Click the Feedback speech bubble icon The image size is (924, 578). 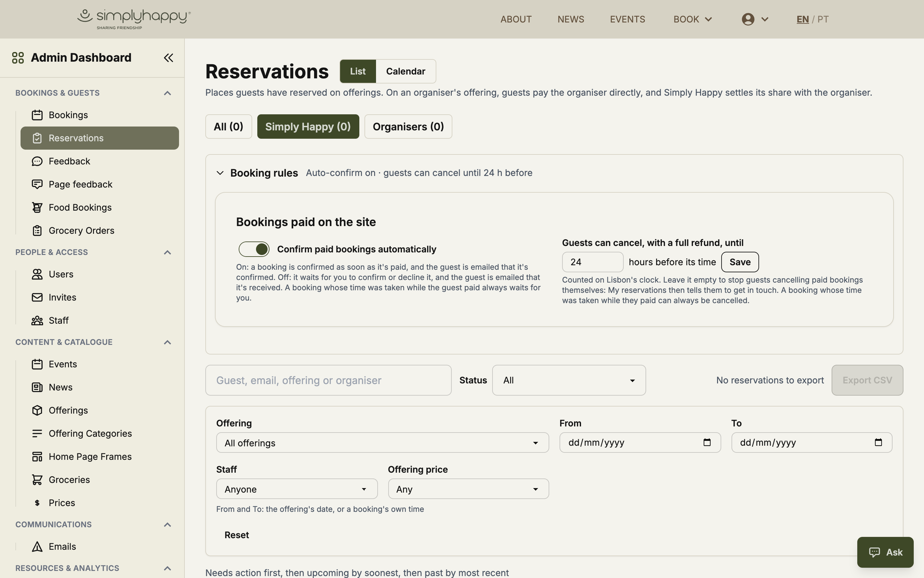[x=37, y=161]
